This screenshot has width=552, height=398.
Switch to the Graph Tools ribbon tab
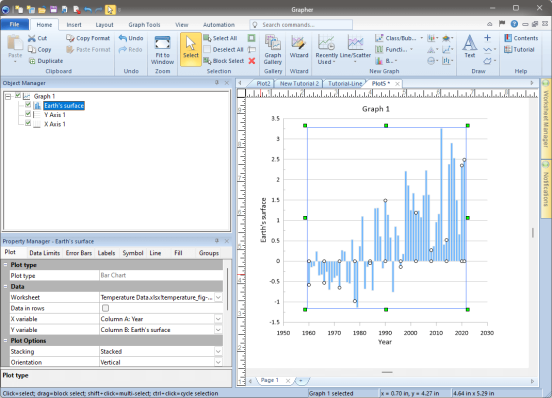[x=144, y=25]
